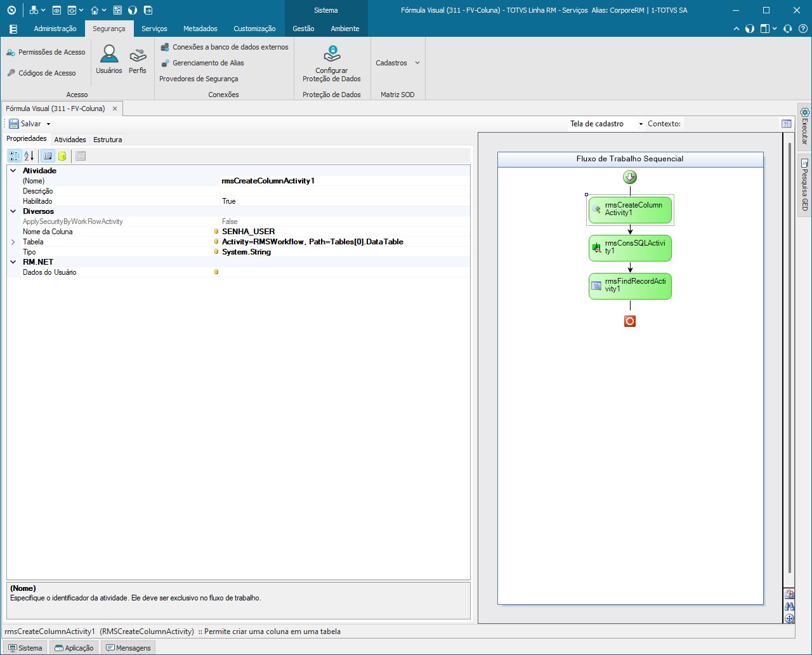
Task: Open the Cadastros dropdown
Action: [x=398, y=63]
